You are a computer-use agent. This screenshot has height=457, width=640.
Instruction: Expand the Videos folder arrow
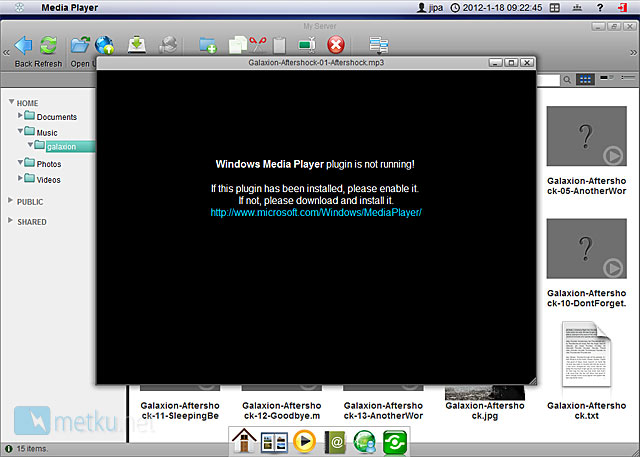coord(20,178)
